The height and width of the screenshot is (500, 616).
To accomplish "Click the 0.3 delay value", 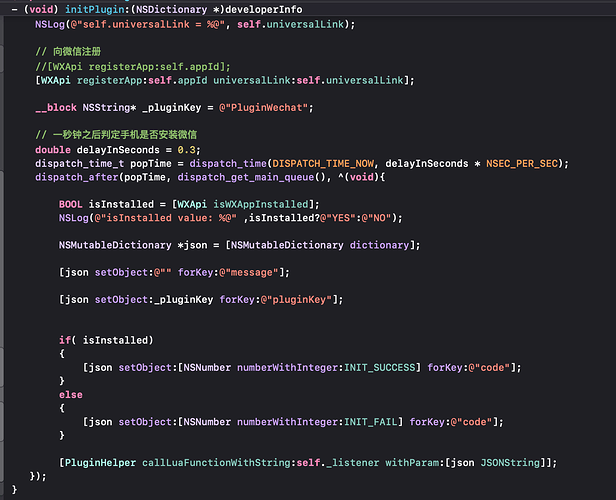I will (x=186, y=150).
